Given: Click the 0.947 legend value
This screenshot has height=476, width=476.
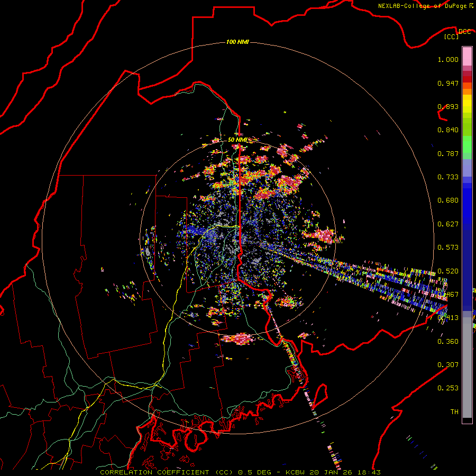Looking at the screenshot, I should pyautogui.click(x=448, y=83).
